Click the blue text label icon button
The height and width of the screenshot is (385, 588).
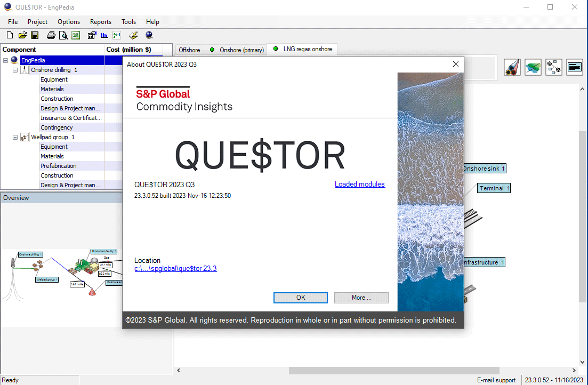pos(574,68)
